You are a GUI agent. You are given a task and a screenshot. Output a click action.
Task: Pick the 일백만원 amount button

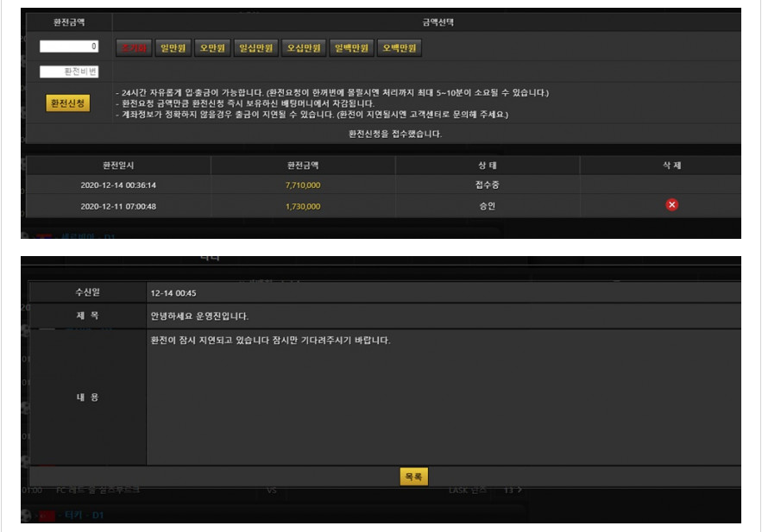tap(353, 48)
